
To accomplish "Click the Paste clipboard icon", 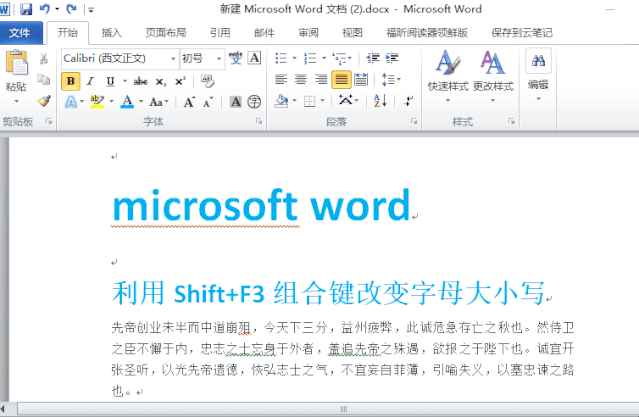I will click(x=16, y=62).
